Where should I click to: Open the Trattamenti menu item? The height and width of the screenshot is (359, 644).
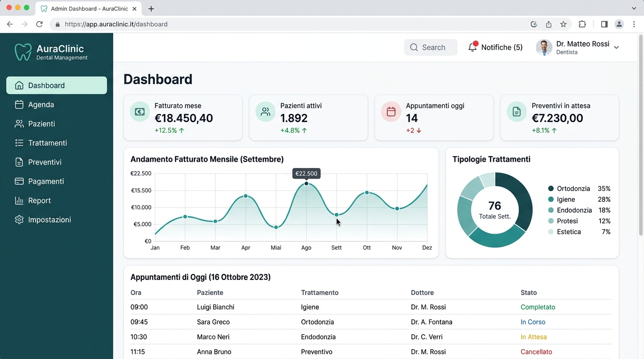point(57,143)
